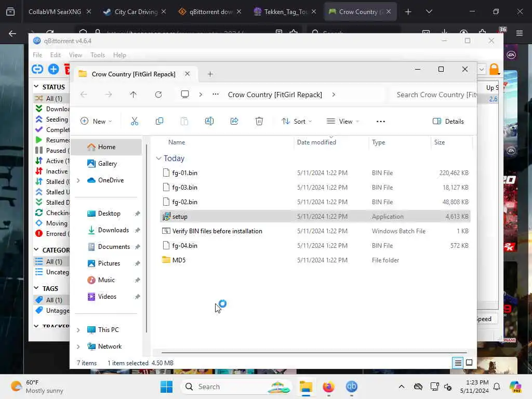Select the fg-01.bin file
This screenshot has height=399, width=532.
[x=315, y=172]
